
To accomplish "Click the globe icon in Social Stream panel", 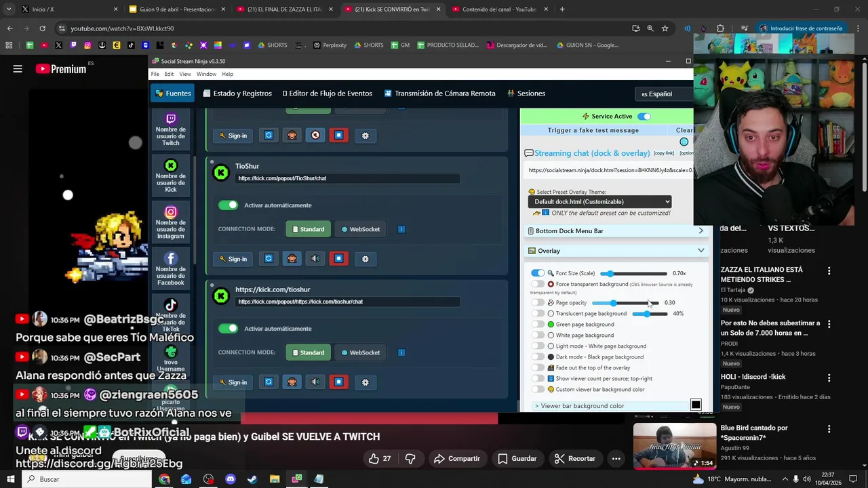I will pos(684,142).
